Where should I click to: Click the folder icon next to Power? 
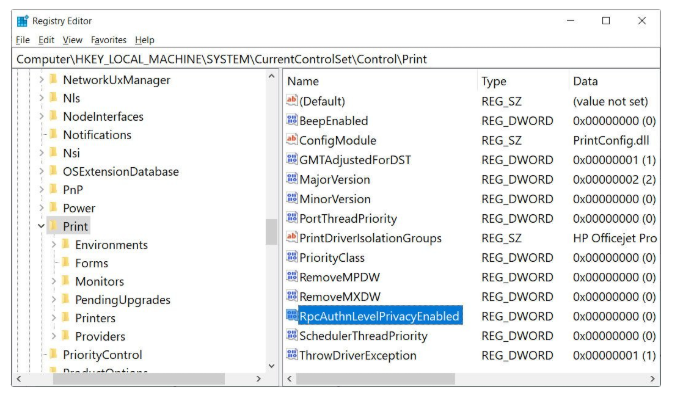click(53, 208)
